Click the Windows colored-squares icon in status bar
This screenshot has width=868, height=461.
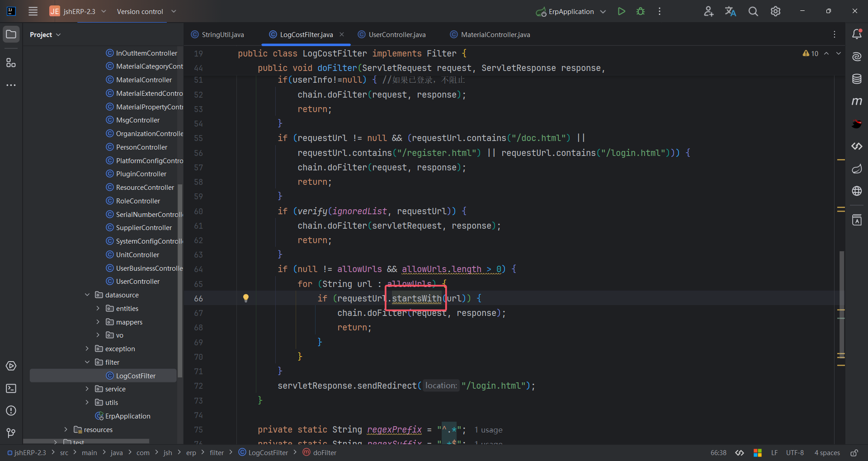[758, 452]
